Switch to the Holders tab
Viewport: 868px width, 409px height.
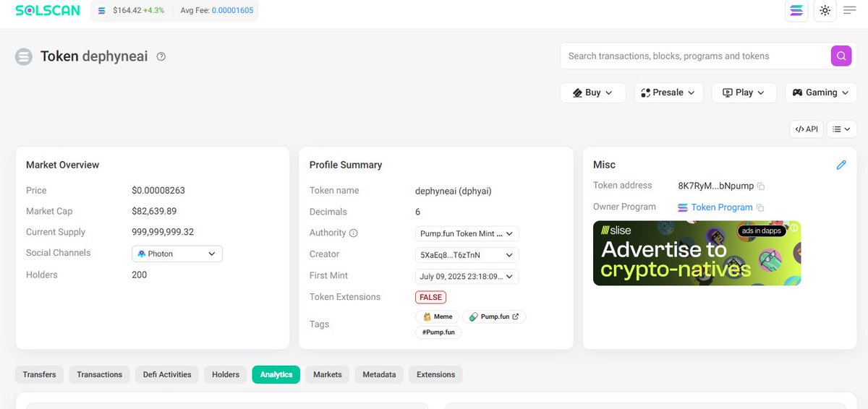point(226,374)
